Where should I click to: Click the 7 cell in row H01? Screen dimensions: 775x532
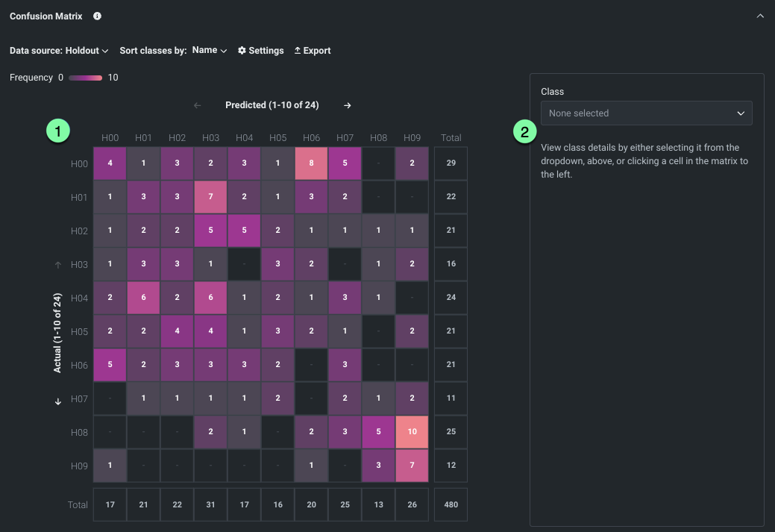click(210, 197)
